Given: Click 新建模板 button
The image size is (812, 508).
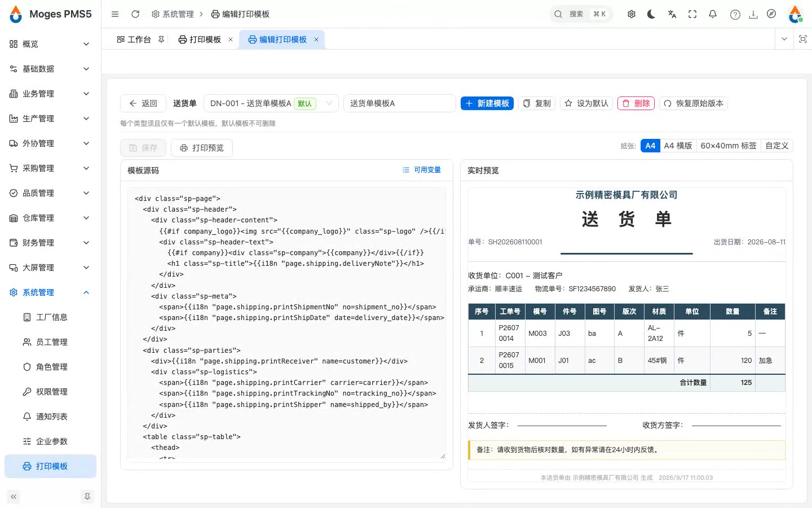Looking at the screenshot, I should 487,103.
